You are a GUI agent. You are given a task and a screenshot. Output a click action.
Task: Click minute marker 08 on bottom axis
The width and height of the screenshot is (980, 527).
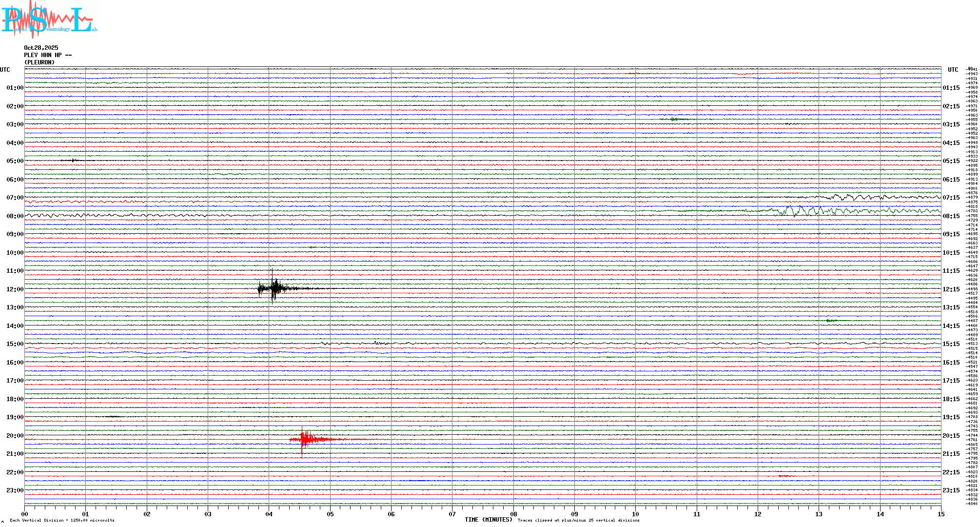coord(513,514)
